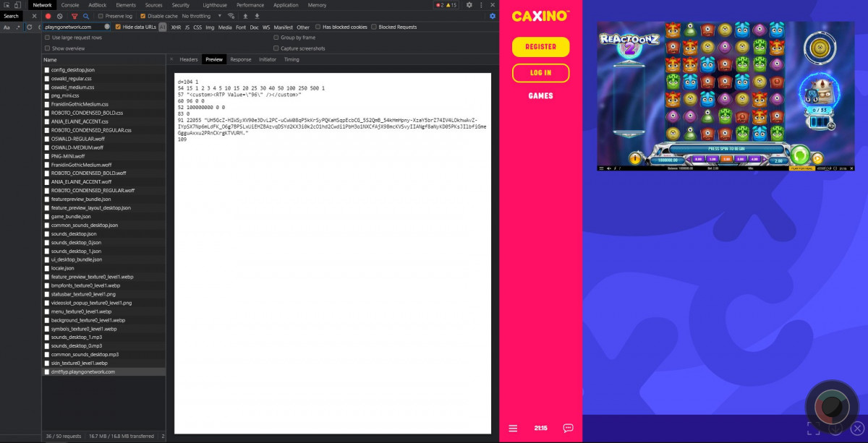Select locale.json request row
Screen dimensions: 868x443
[x=103, y=268]
